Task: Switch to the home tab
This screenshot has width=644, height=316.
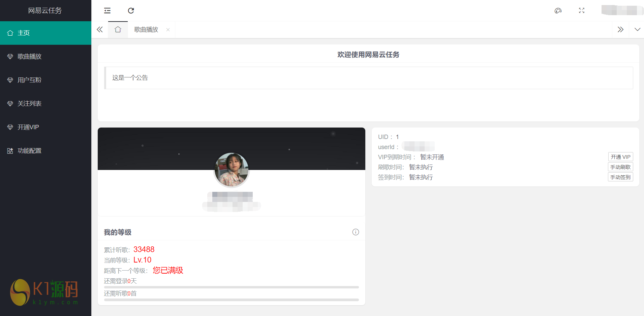Action: 118,30
